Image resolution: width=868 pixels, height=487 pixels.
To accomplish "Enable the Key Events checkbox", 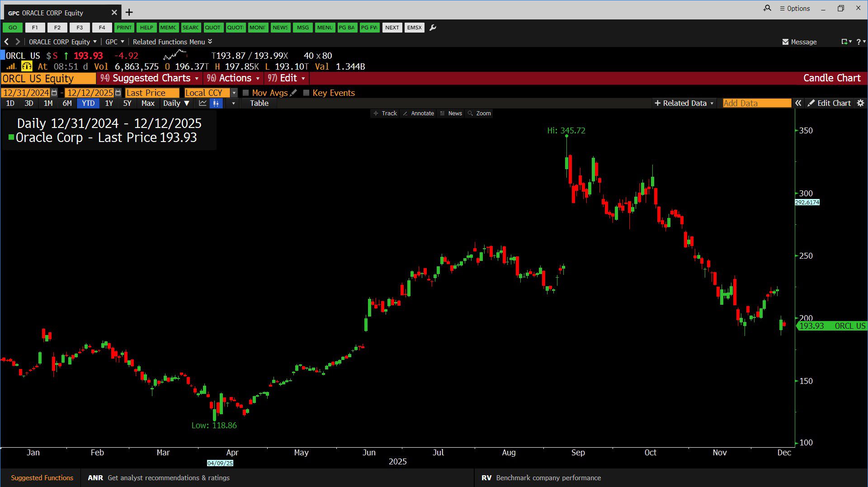I will pos(306,93).
